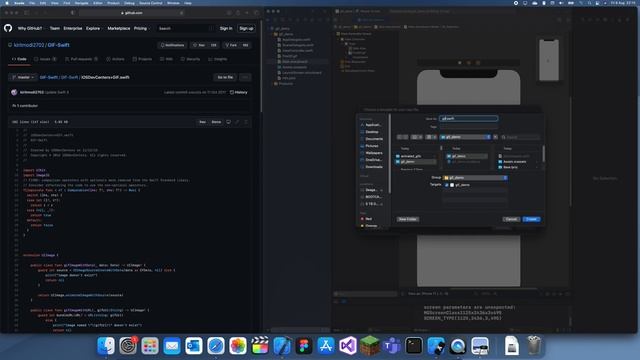
Task: Open Mail in the Dock
Action: (172, 346)
